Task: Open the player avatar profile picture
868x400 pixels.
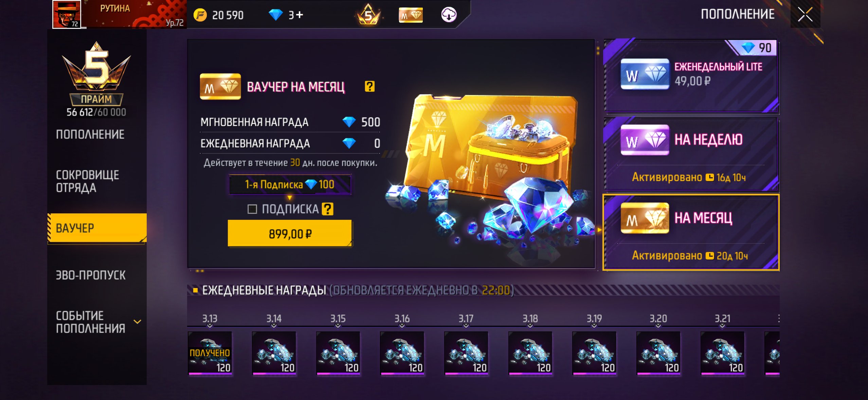Action: [67, 14]
